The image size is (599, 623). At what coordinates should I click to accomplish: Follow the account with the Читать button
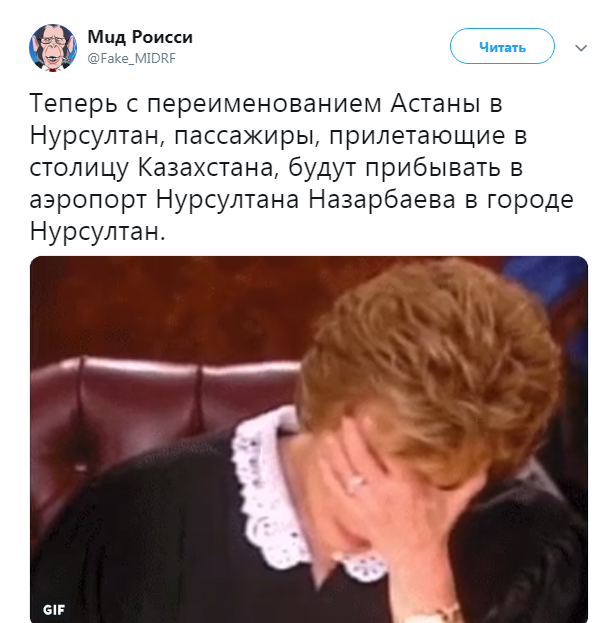(502, 46)
